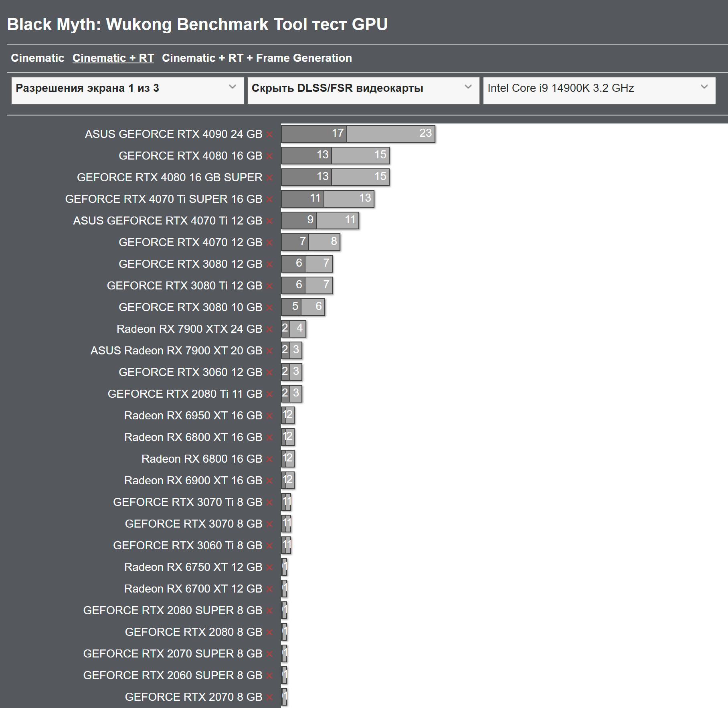Remove GEFORCE RTX 4070 Ti SUPER row
The height and width of the screenshot is (708, 728).
(270, 199)
